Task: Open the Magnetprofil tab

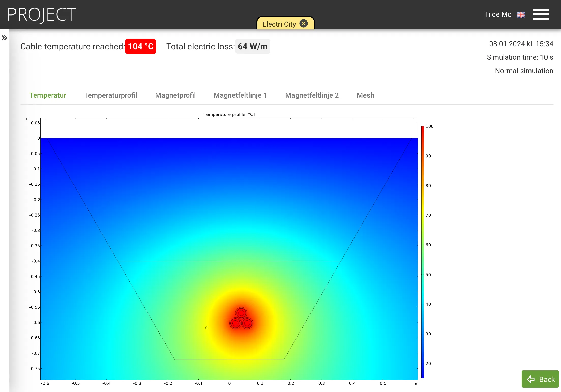Action: [x=175, y=95]
